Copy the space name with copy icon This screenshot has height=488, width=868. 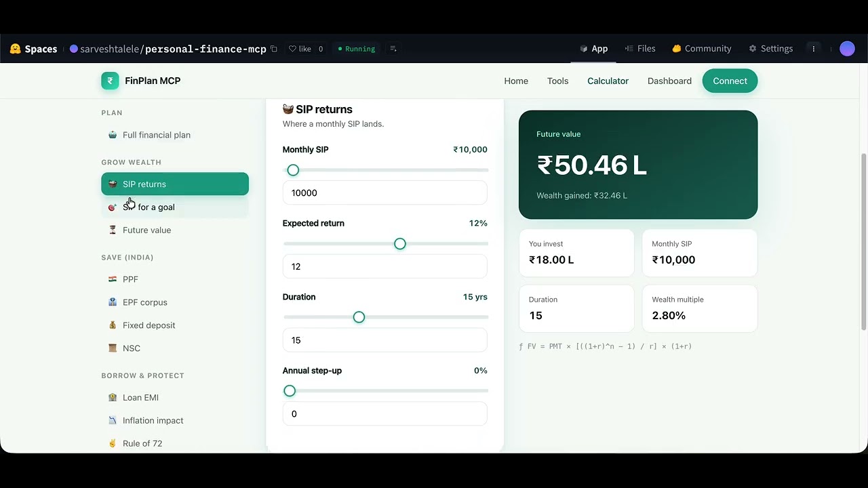[274, 49]
